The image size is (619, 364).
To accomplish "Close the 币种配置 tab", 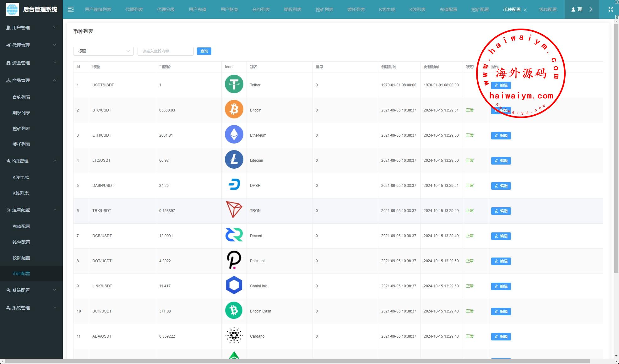I will tap(525, 10).
